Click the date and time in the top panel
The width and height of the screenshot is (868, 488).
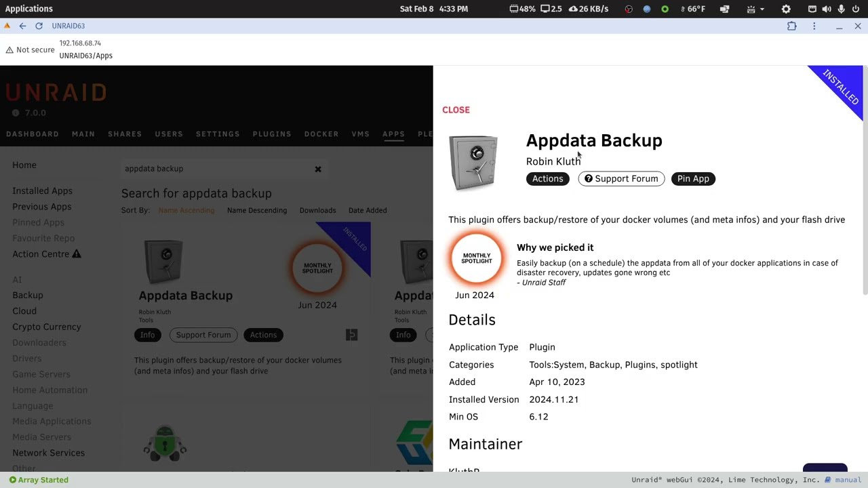[x=434, y=9]
